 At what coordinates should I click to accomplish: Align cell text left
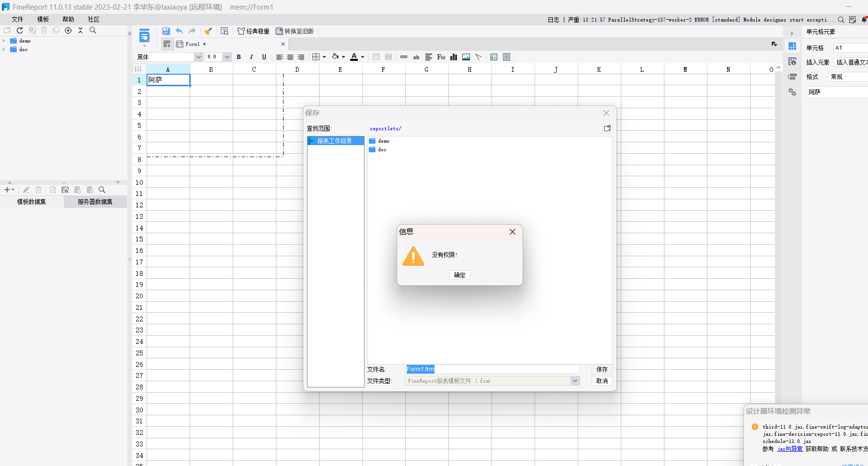pyautogui.click(x=279, y=57)
